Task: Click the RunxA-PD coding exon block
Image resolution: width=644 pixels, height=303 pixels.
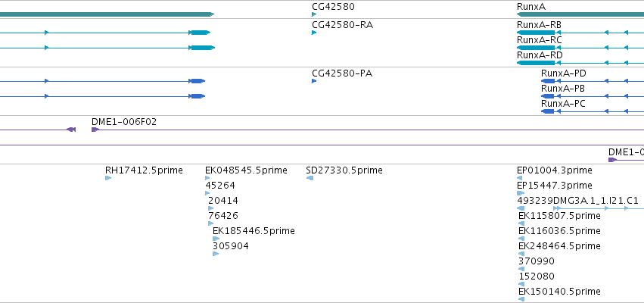Action: coord(548,81)
